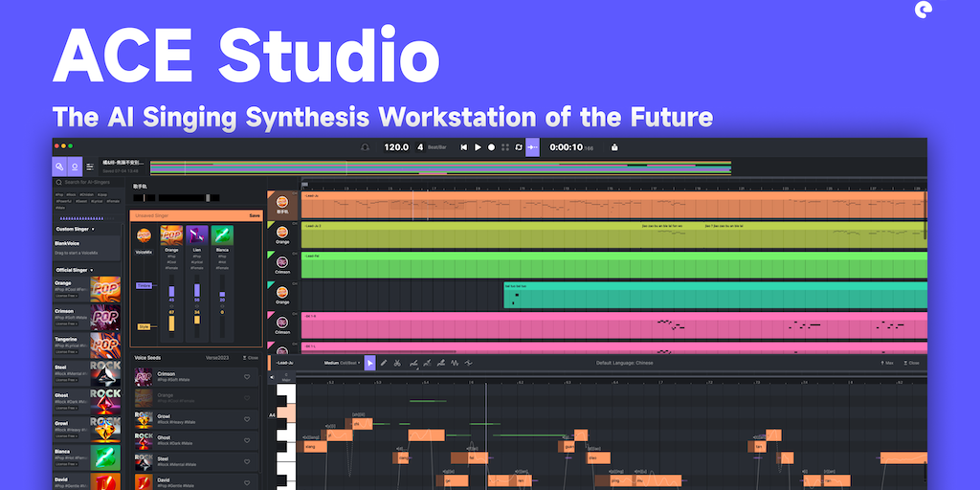Select the Growl voice seed row

[x=196, y=419]
